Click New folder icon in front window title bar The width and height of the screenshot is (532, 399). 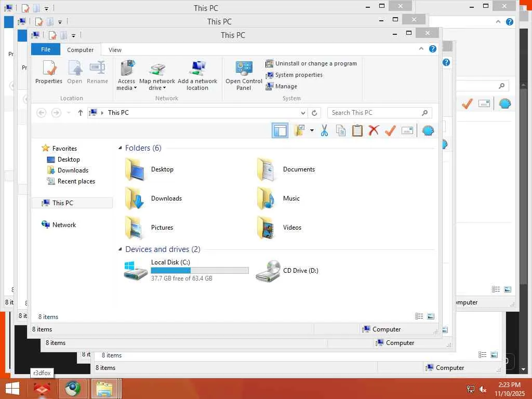pos(63,35)
